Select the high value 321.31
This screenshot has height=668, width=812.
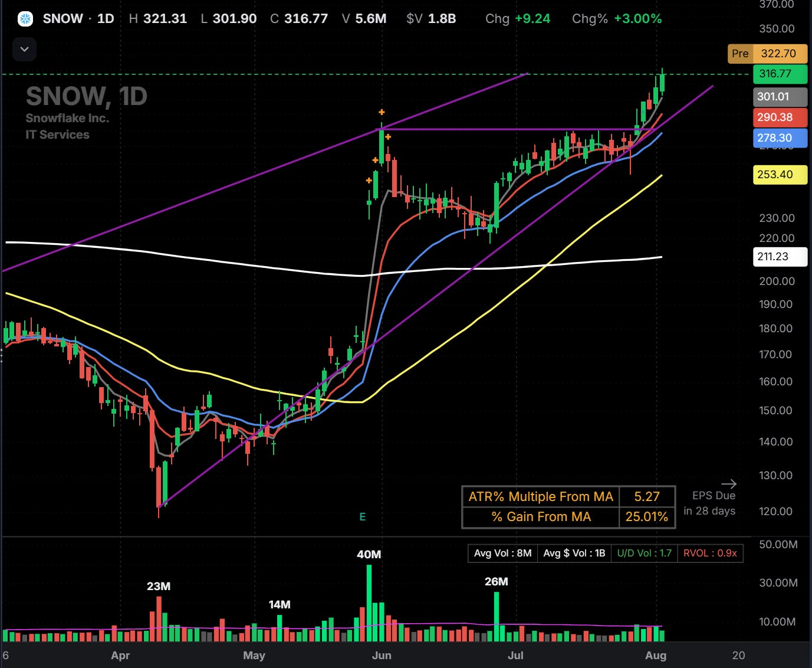click(165, 18)
